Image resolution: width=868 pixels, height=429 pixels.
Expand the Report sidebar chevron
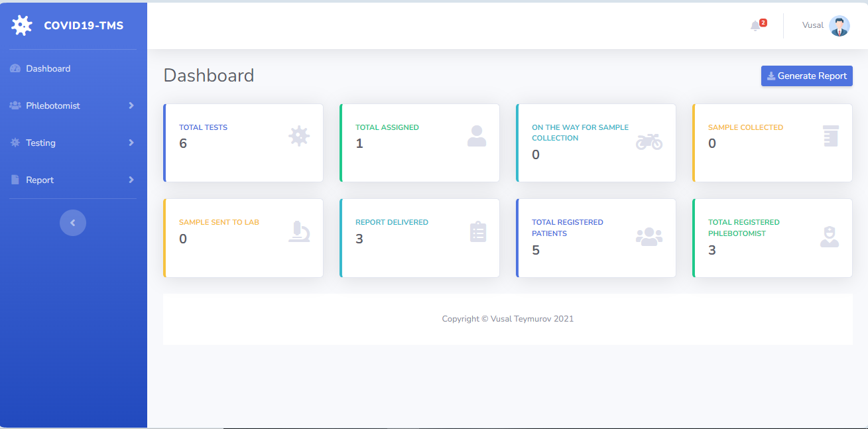[x=131, y=180]
